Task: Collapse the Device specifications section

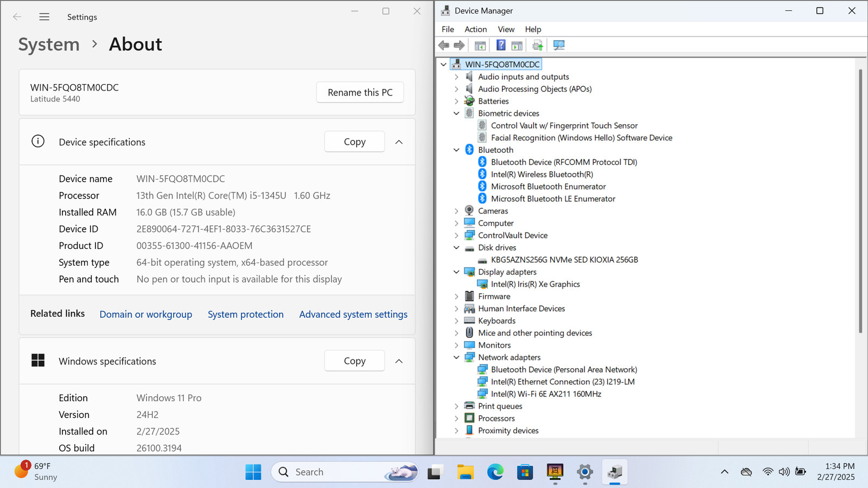Action: point(399,142)
